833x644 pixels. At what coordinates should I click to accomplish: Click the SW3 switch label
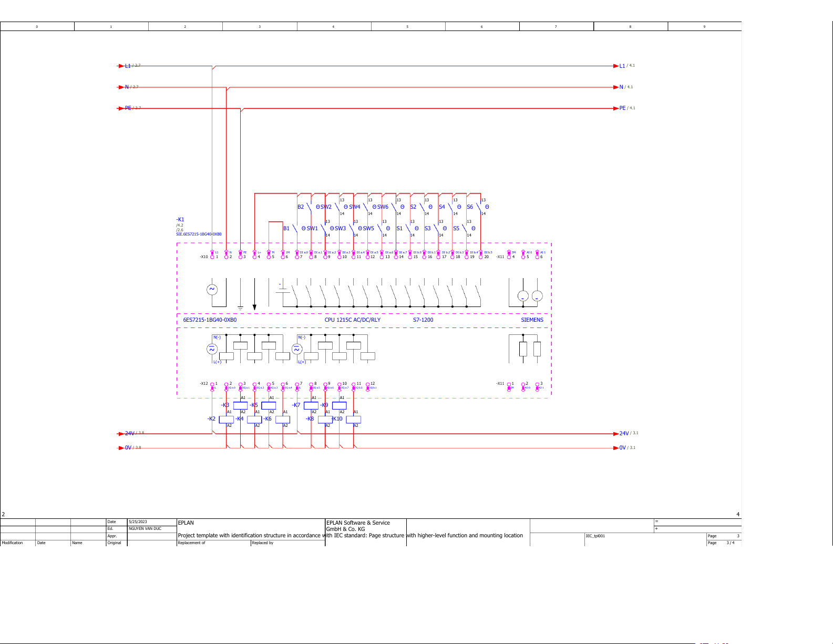pos(341,229)
